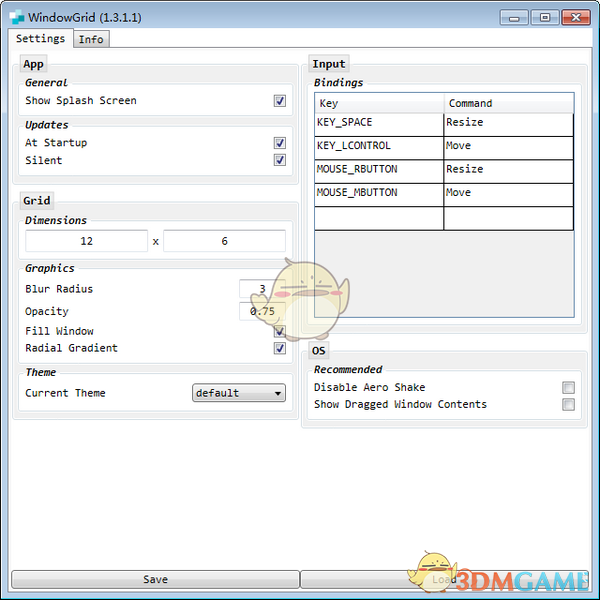Maximize the WindowGrid window
Image resolution: width=600 pixels, height=600 pixels.
[x=545, y=18]
